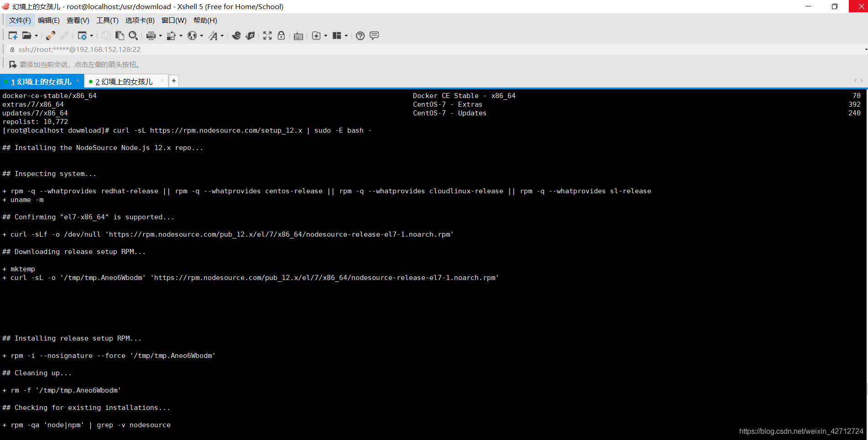Close tab 1 幻境上的女孩儿

click(x=78, y=80)
